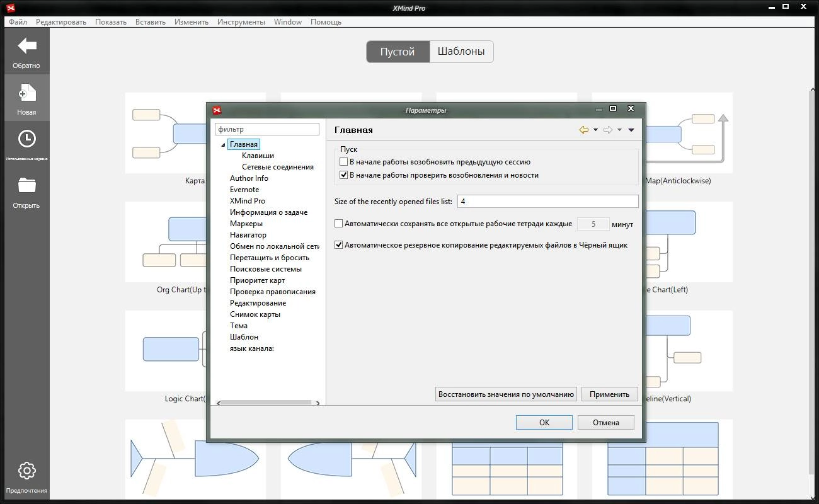
Task: Open the dialog view menu triangle
Action: (x=631, y=130)
